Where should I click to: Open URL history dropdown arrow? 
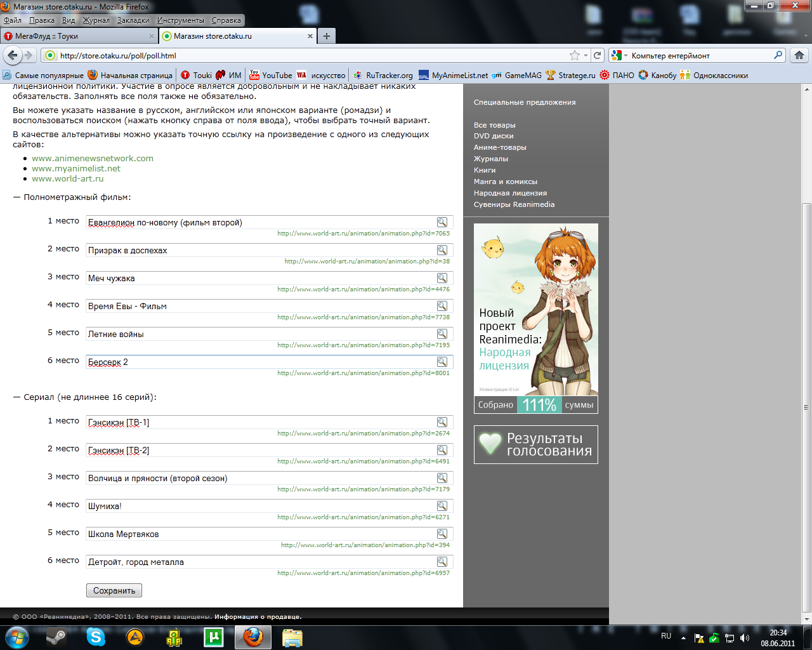(x=586, y=55)
